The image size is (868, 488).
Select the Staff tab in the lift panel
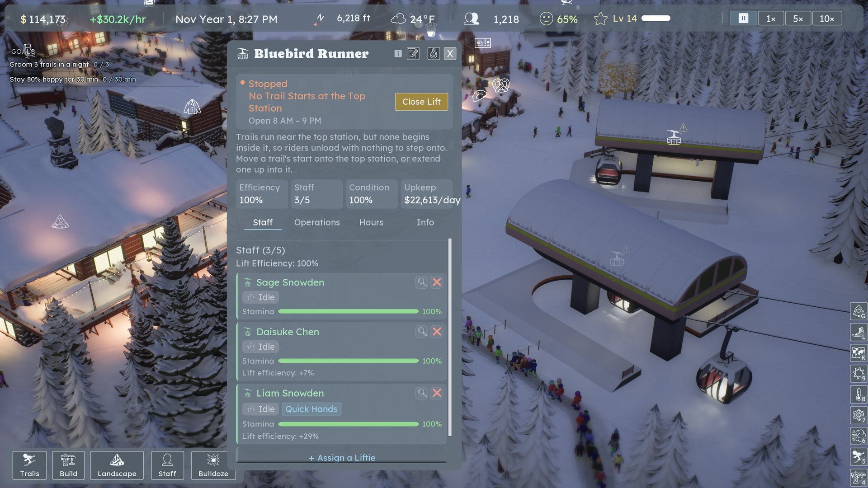click(x=263, y=222)
